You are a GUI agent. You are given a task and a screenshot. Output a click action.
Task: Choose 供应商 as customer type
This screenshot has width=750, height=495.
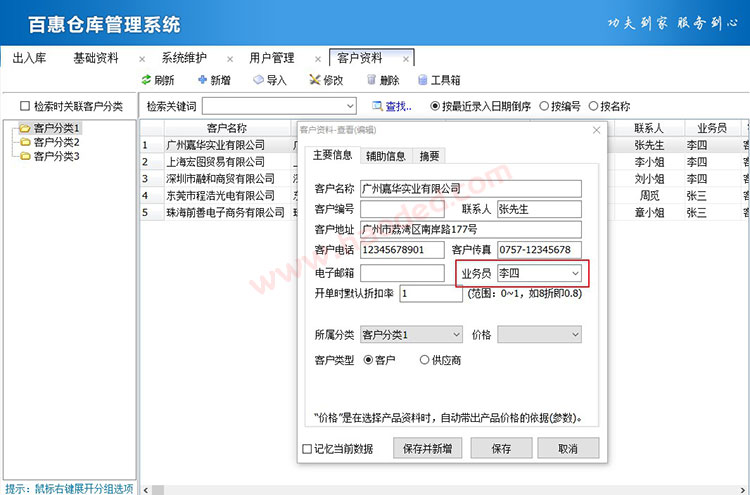[x=424, y=360]
